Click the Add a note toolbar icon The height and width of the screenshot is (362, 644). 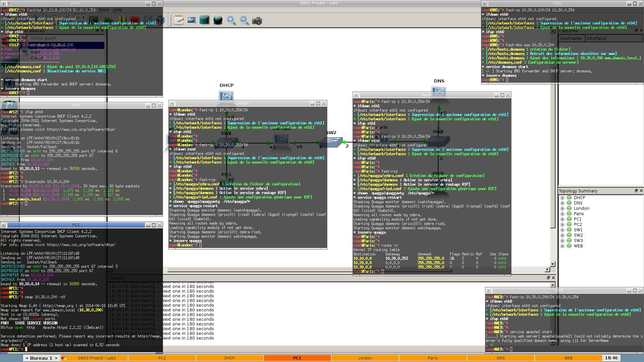(179, 20)
